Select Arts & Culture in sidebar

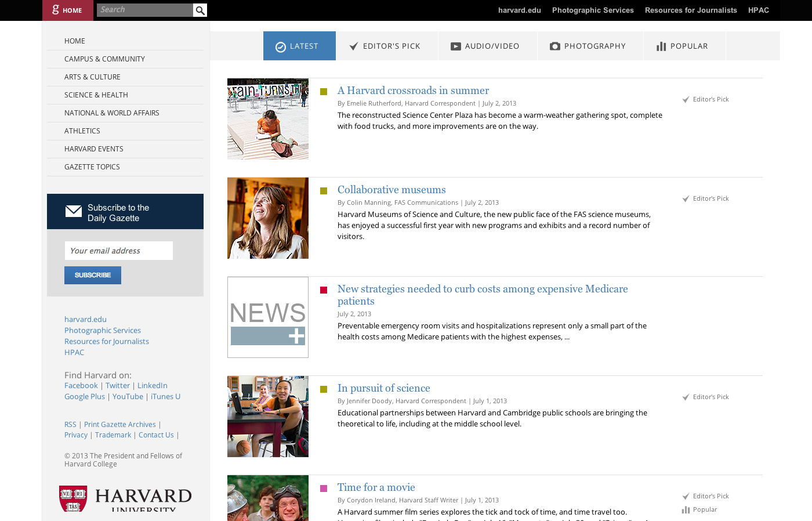point(125,77)
